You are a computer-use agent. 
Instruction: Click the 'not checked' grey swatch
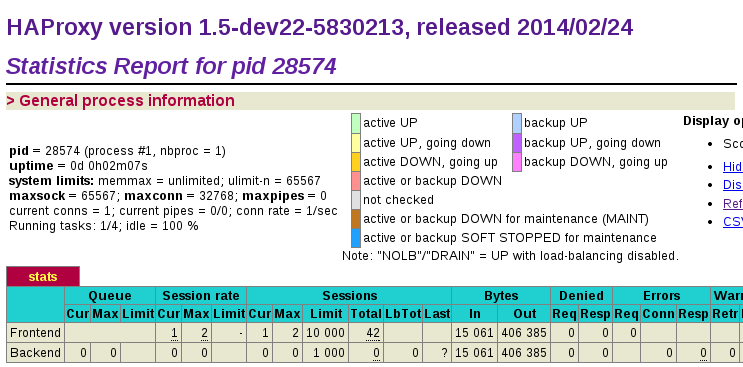click(356, 200)
